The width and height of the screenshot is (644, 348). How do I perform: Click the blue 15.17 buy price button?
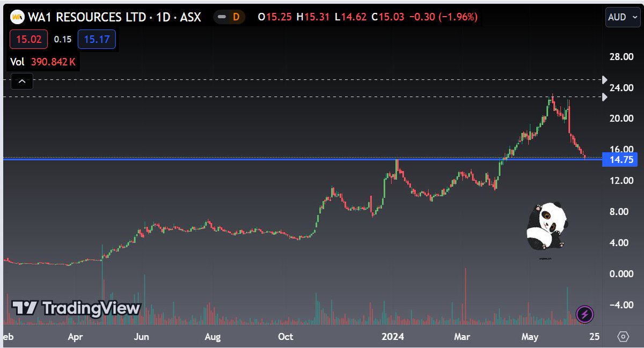97,40
